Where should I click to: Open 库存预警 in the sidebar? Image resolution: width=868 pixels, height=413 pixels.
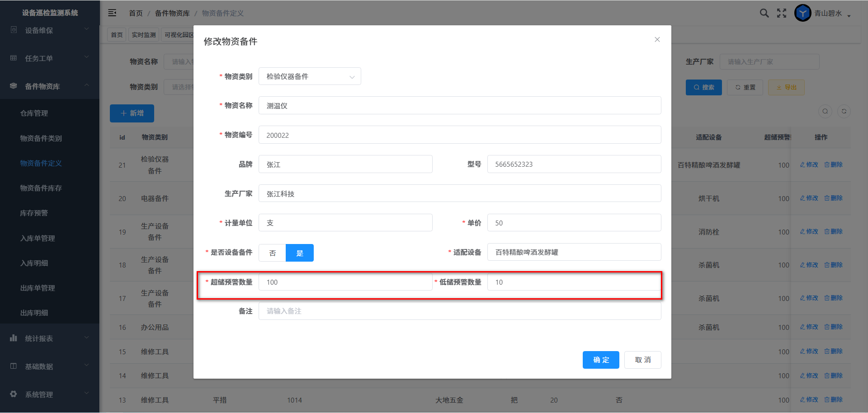coord(34,213)
